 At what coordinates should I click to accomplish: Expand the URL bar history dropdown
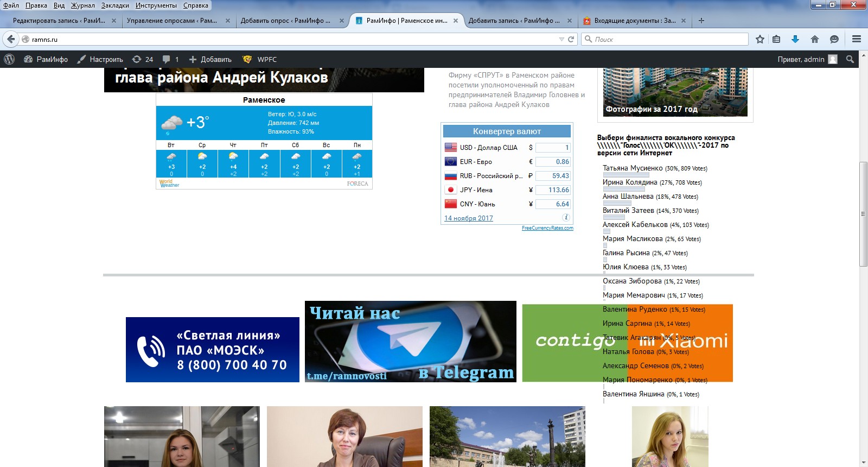pyautogui.click(x=561, y=39)
